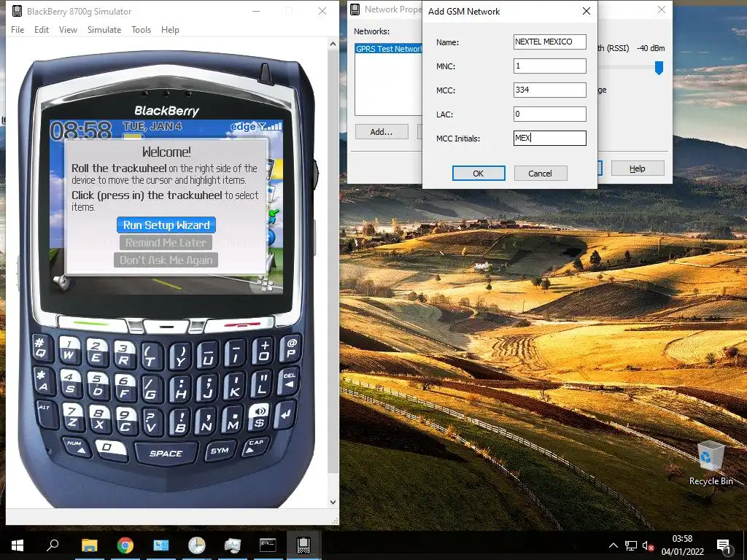Click the MCC Initials input field

tap(550, 138)
